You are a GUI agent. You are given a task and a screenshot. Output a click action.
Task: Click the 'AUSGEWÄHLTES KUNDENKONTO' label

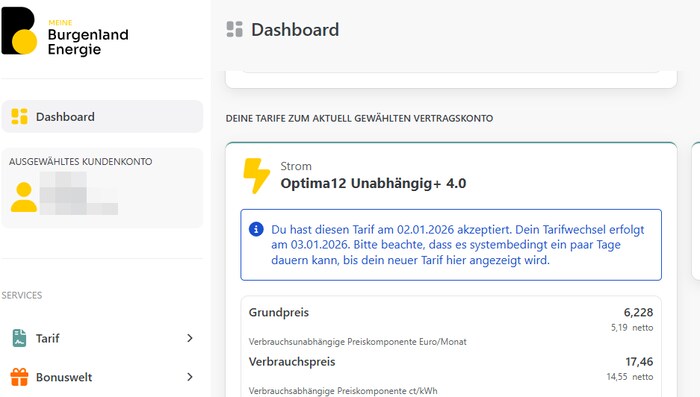point(80,161)
